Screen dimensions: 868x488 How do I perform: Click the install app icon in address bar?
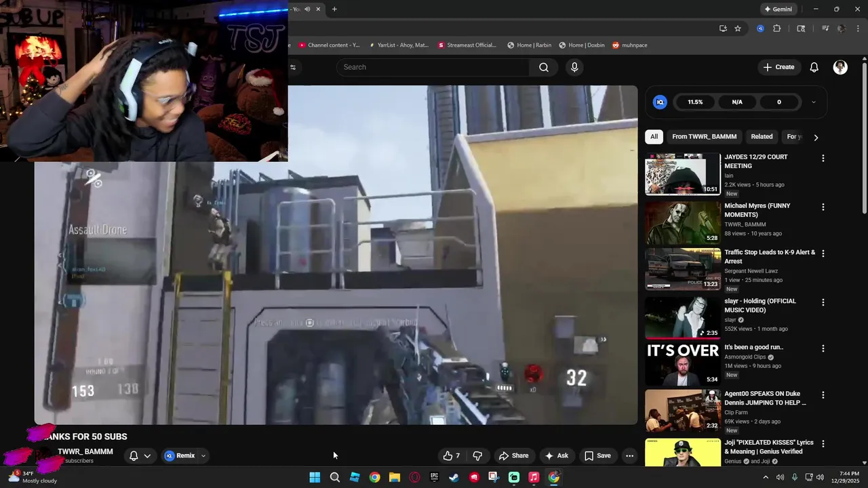[723, 28]
